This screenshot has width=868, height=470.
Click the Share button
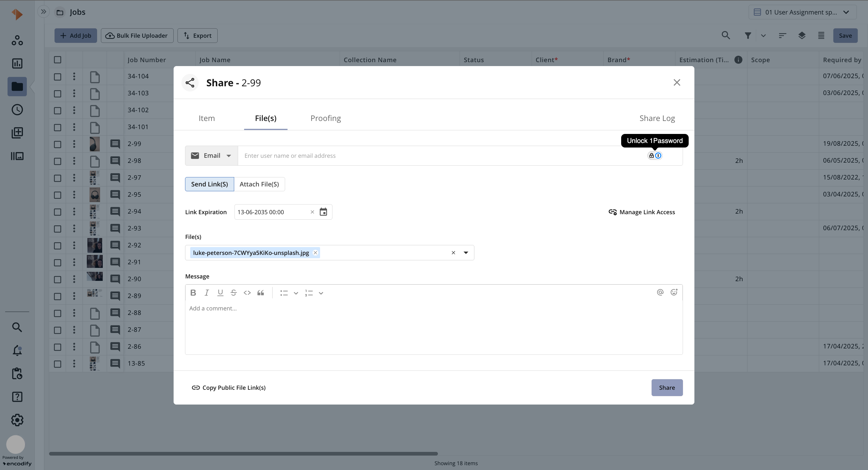(667, 388)
